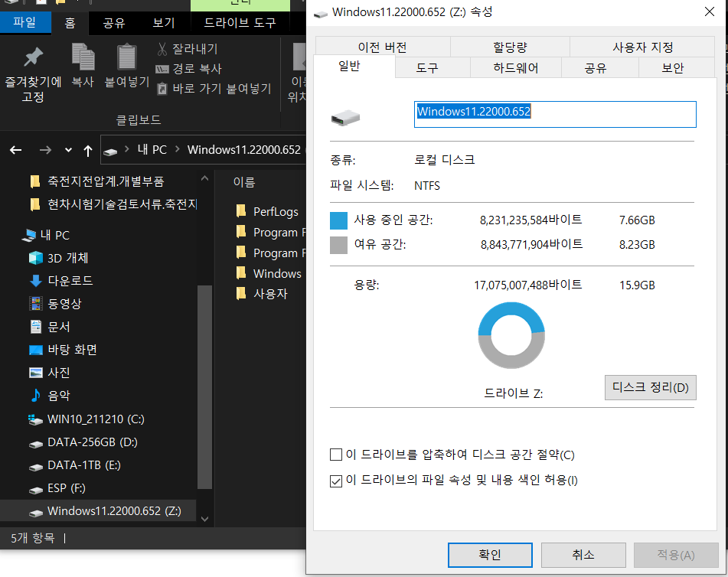Click navigation pane scroll-down arrow
Image resolution: width=728 pixels, height=577 pixels.
pos(204,519)
